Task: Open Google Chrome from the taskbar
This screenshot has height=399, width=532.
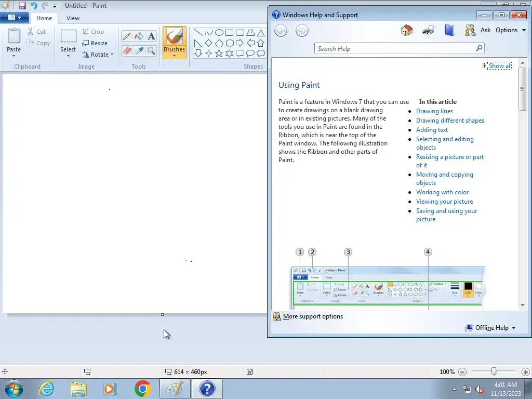Action: coord(142,389)
